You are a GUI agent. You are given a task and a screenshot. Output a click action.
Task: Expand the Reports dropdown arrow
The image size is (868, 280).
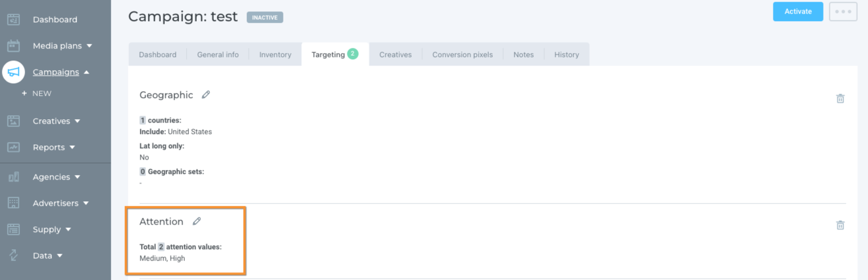click(72, 147)
